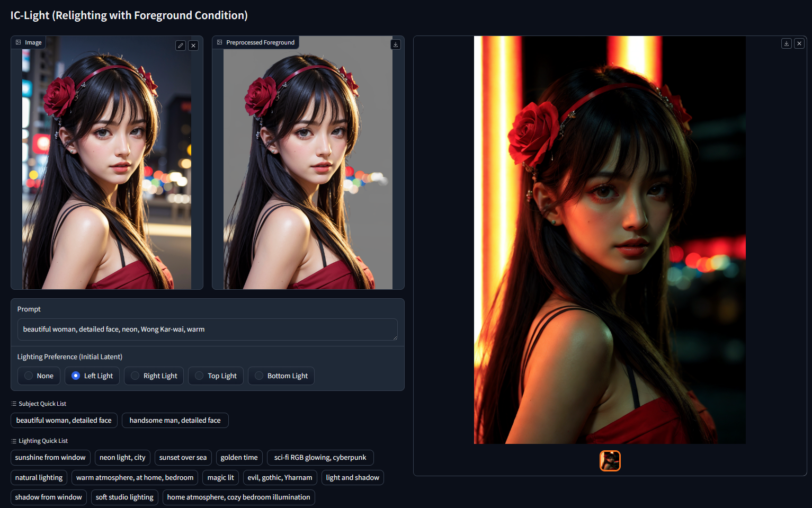The image size is (812, 508).
Task: Apply 'neon light, city' lighting preset
Action: click(122, 458)
